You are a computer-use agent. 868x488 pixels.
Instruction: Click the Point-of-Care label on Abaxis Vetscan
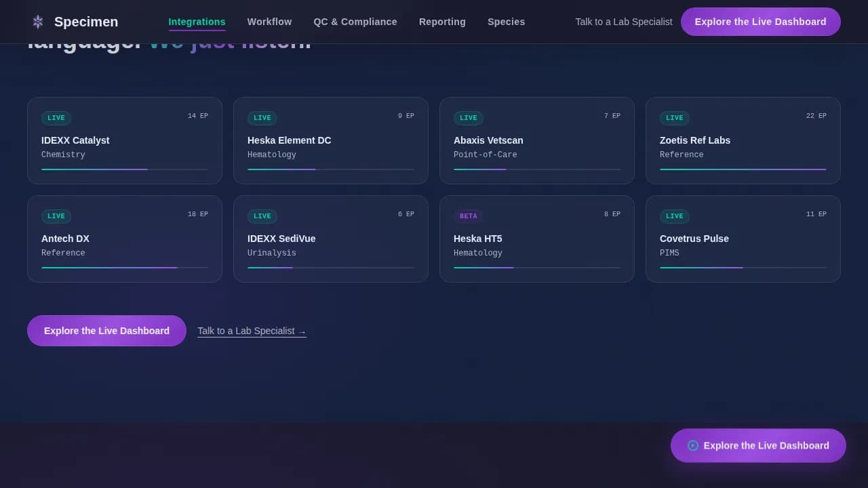point(486,155)
